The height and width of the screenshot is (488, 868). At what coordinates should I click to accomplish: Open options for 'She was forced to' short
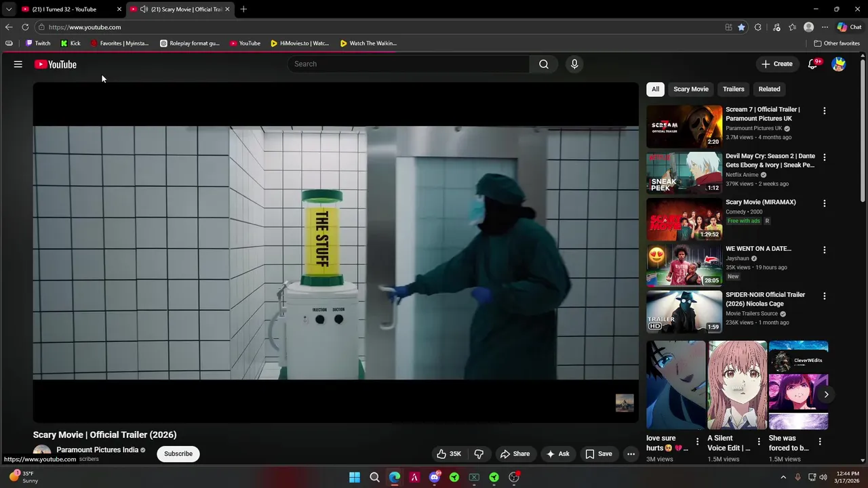[x=820, y=442]
